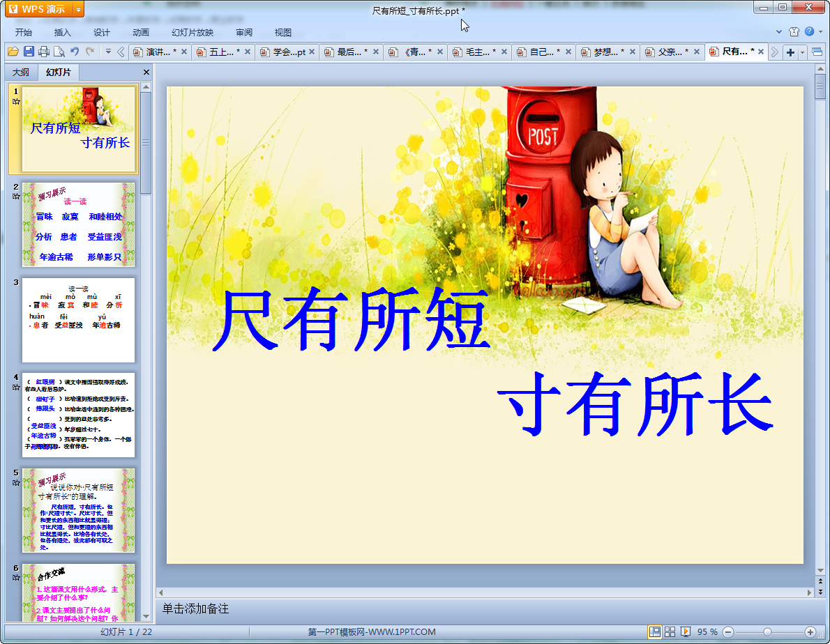Switch to Slide Sorter view in the status bar
Viewport: 830px width, 644px height.
(670, 632)
